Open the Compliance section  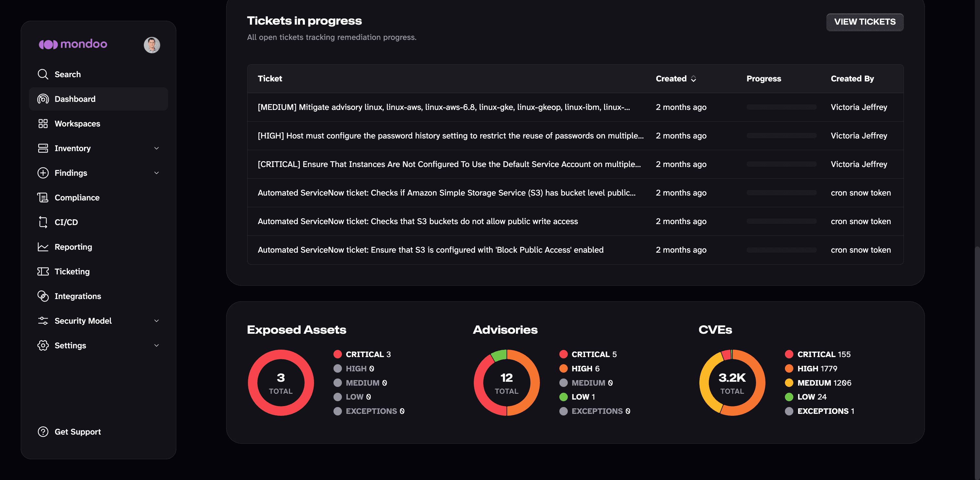[98, 198]
